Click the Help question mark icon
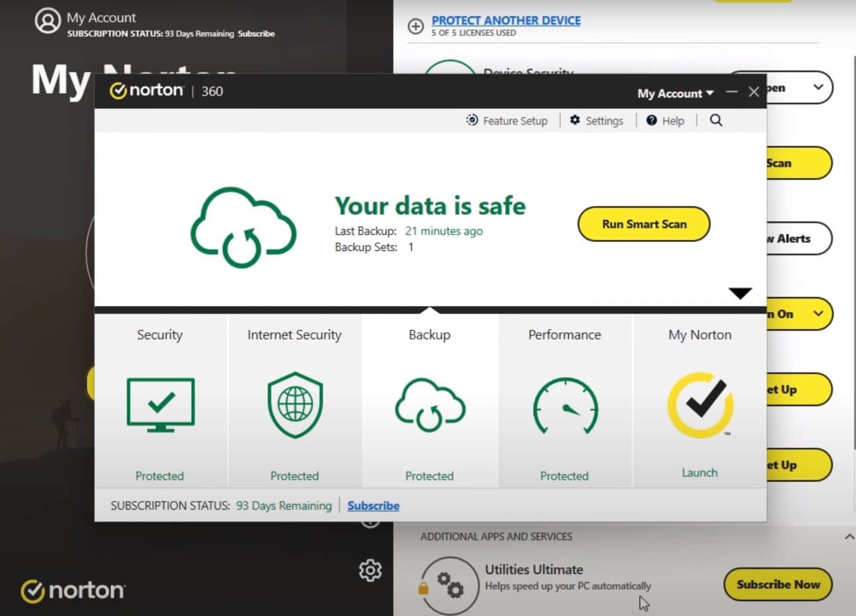Viewport: 856px width, 616px height. (651, 120)
